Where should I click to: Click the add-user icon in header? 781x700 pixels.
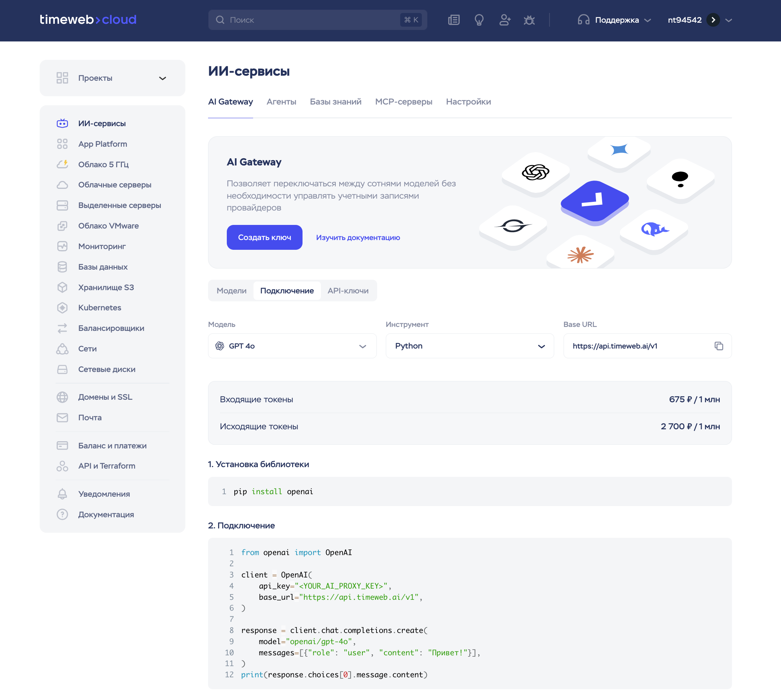click(x=505, y=20)
